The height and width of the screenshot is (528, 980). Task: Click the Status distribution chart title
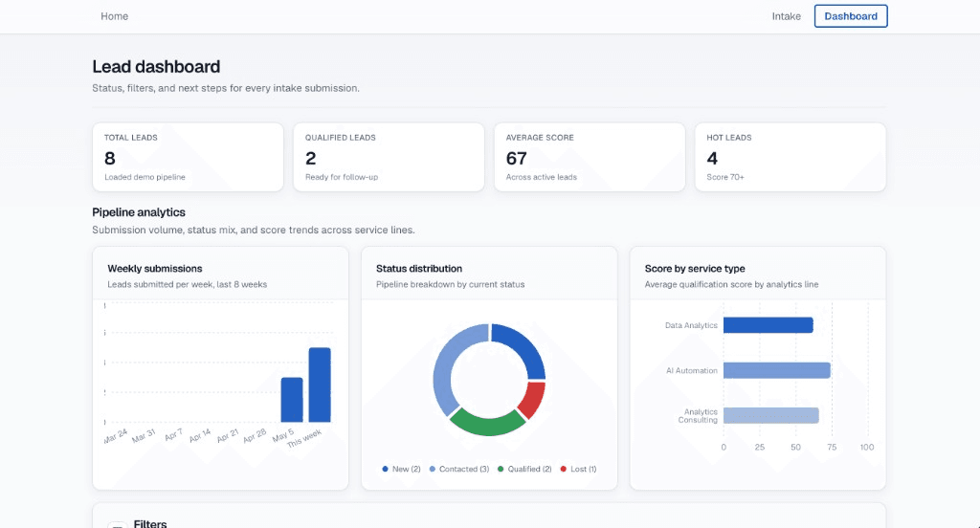point(419,269)
